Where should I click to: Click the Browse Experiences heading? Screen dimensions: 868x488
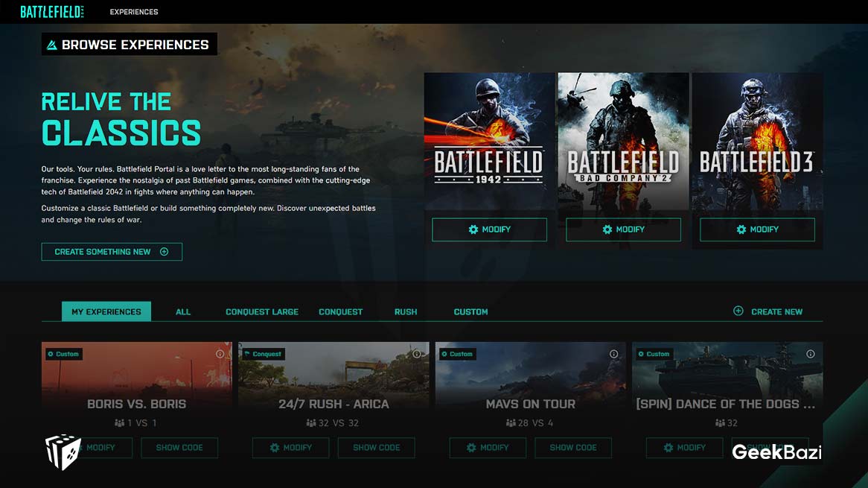point(129,44)
